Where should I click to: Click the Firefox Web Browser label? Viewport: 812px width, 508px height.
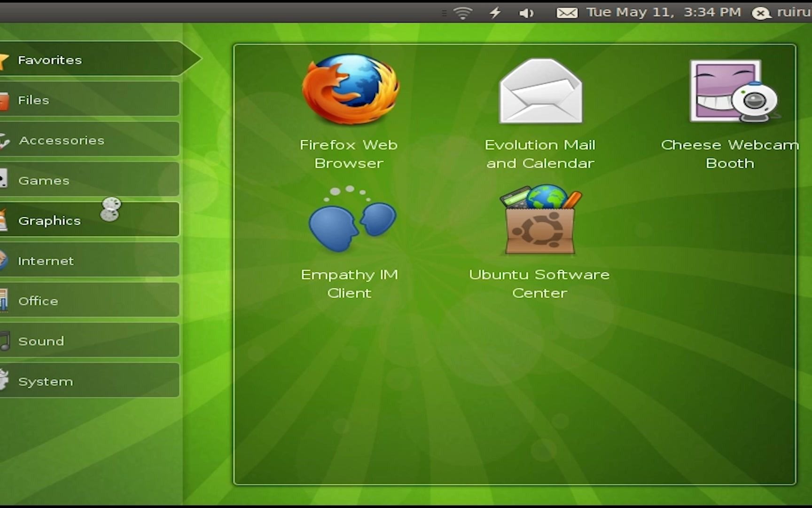click(x=349, y=154)
